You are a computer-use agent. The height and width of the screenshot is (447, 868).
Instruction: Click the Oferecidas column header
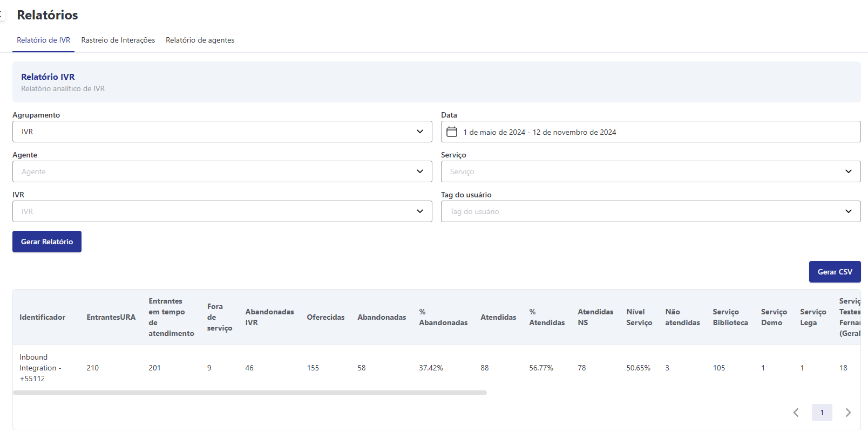(x=325, y=317)
